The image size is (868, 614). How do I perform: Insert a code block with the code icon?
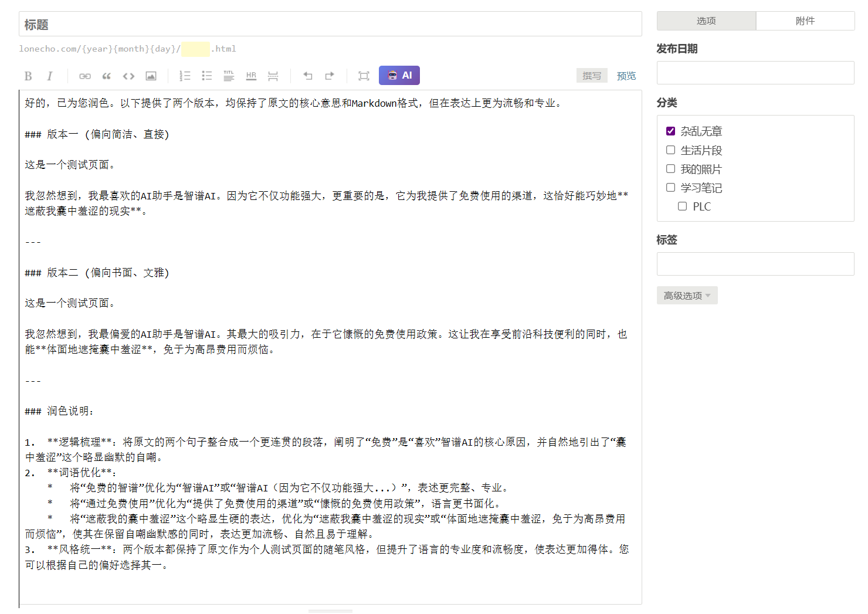pos(128,76)
